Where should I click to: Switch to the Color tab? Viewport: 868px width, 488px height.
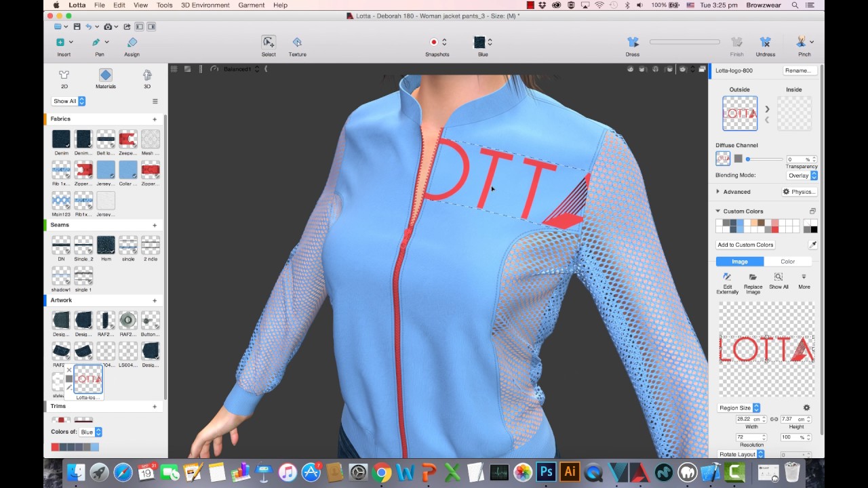click(x=787, y=262)
